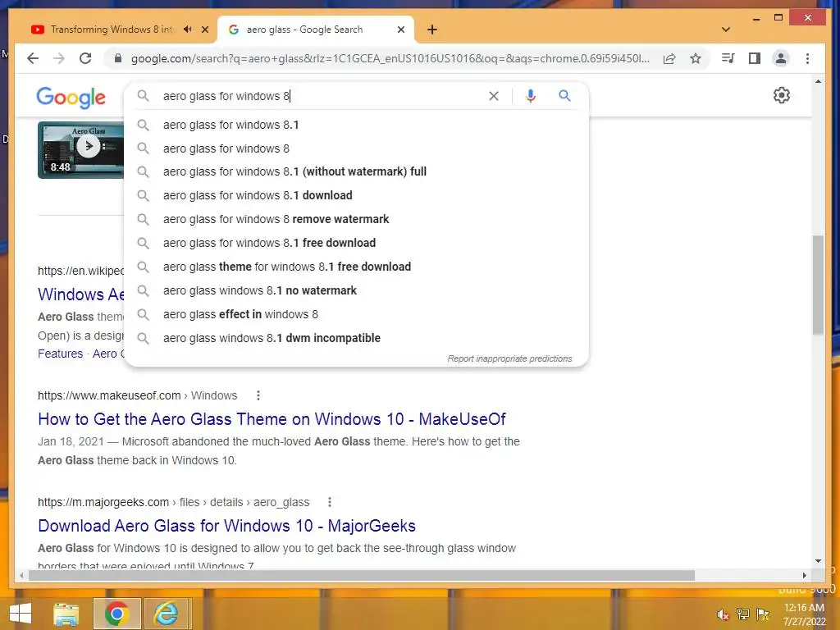Click the vertical scrollbar thumb
The width and height of the screenshot is (840, 630).
(x=818, y=285)
